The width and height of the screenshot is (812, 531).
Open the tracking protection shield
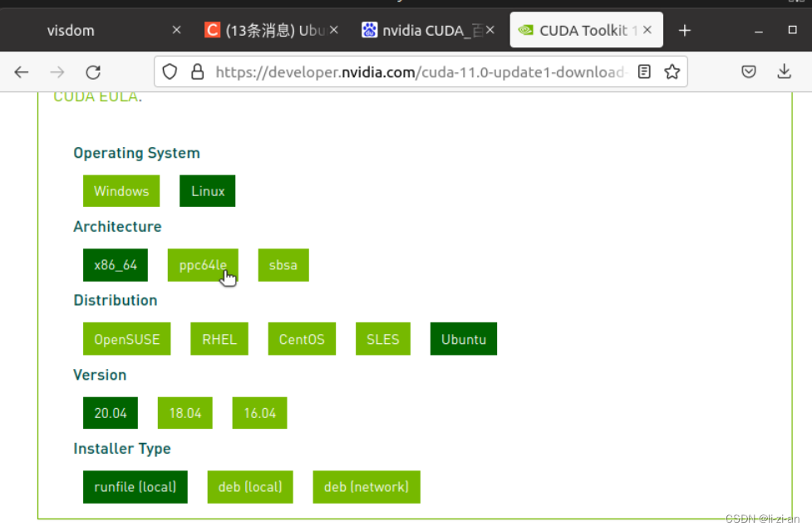(x=170, y=71)
